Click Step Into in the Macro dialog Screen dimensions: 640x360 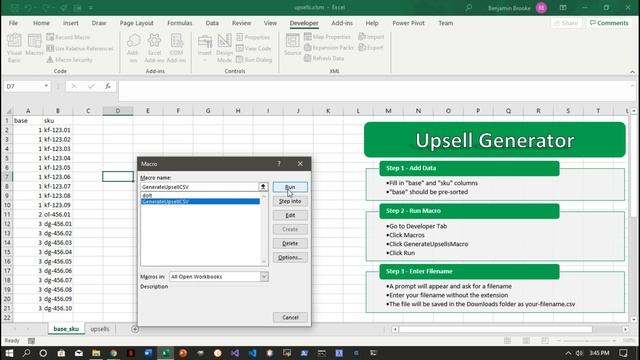click(290, 201)
